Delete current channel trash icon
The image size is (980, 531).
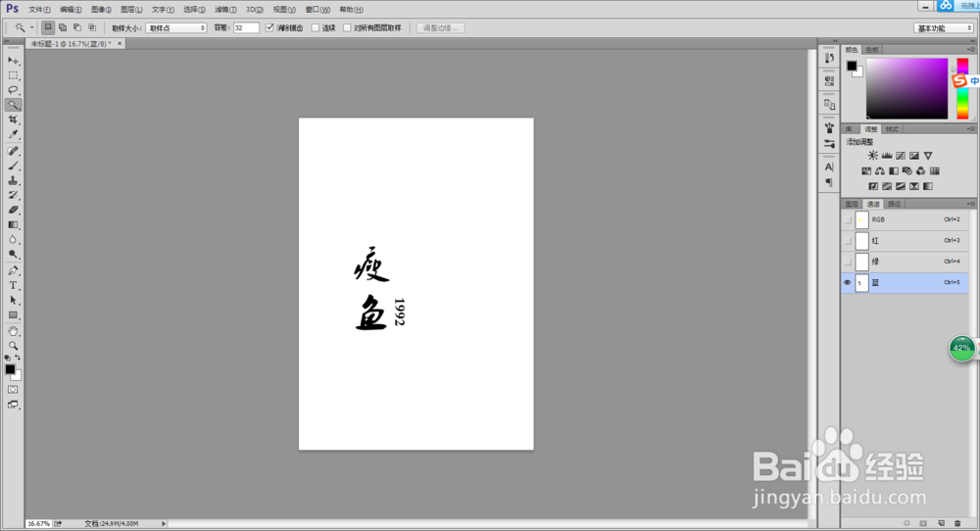[x=958, y=523]
